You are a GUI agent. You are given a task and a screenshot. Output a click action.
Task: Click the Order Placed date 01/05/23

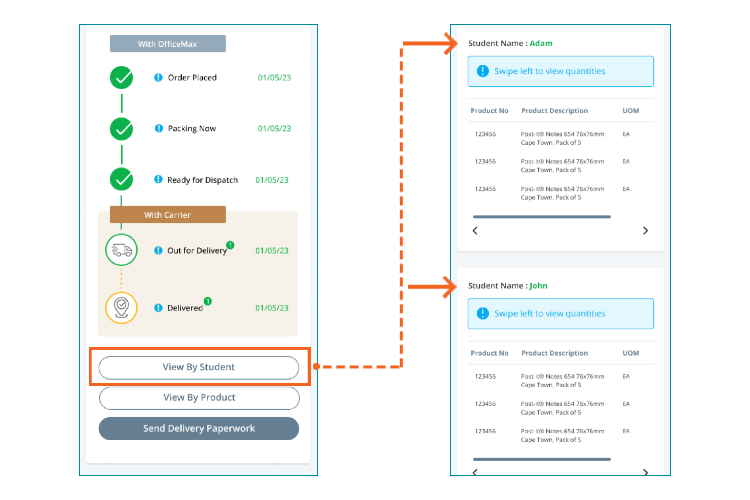coord(274,78)
